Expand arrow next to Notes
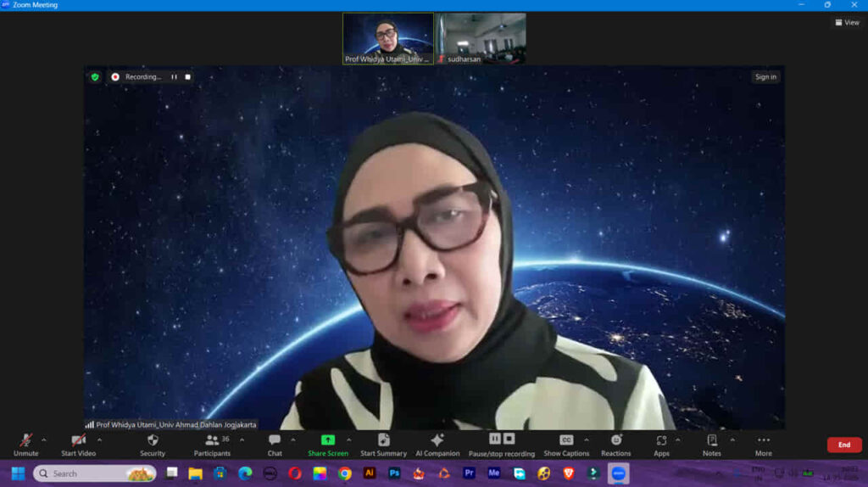Image resolution: width=868 pixels, height=487 pixels. coord(732,439)
